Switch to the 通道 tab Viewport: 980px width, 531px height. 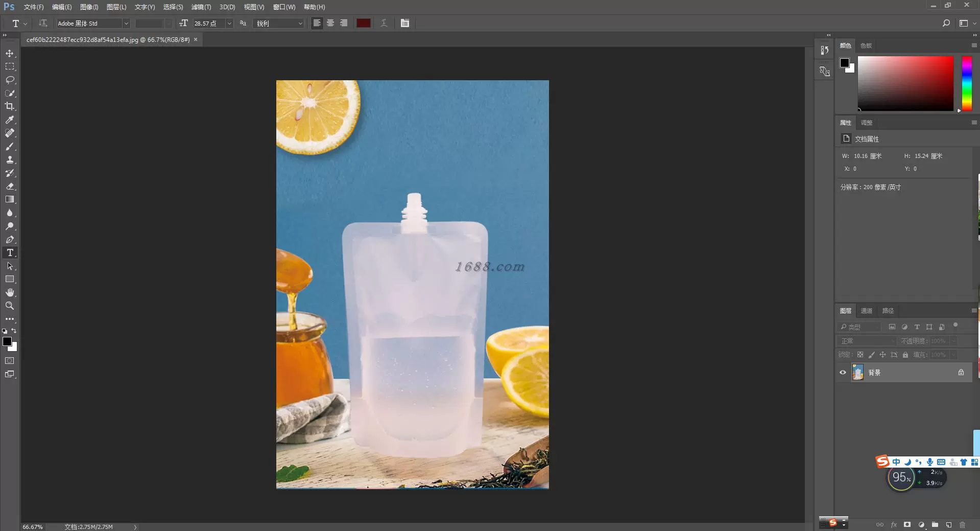point(867,311)
